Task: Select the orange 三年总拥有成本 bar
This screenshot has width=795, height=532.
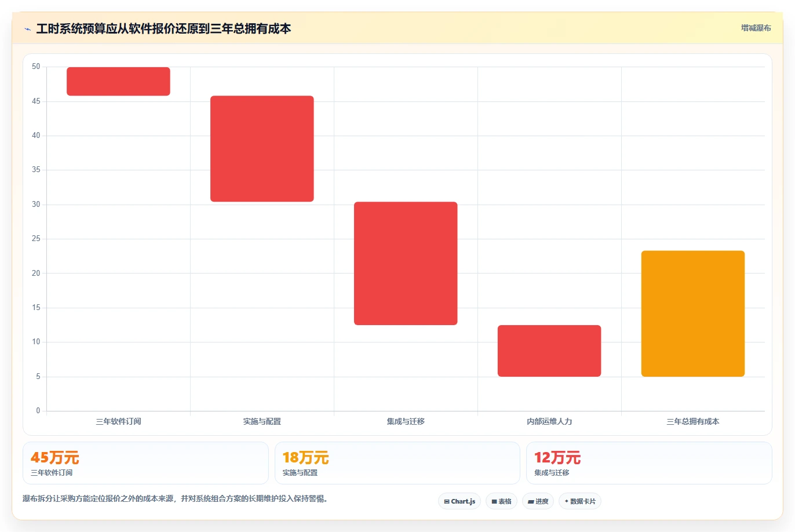Action: click(x=693, y=314)
